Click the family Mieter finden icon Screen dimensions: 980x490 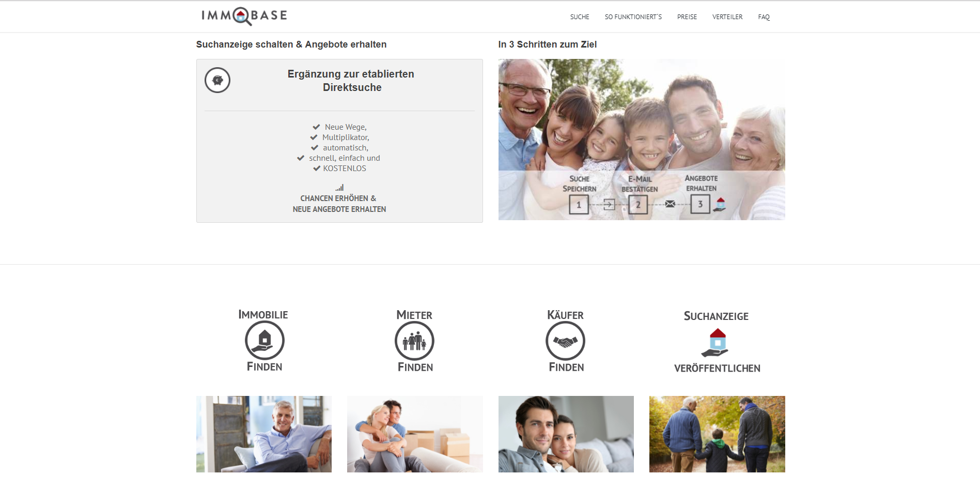(x=414, y=341)
